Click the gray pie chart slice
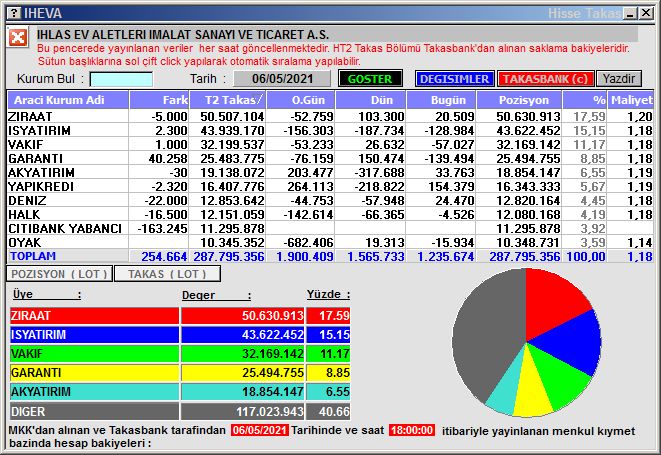This screenshot has height=455, width=661. tap(485, 333)
